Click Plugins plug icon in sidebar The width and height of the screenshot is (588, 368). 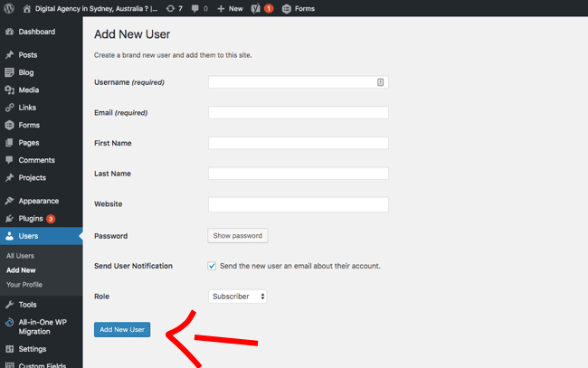pyautogui.click(x=9, y=219)
